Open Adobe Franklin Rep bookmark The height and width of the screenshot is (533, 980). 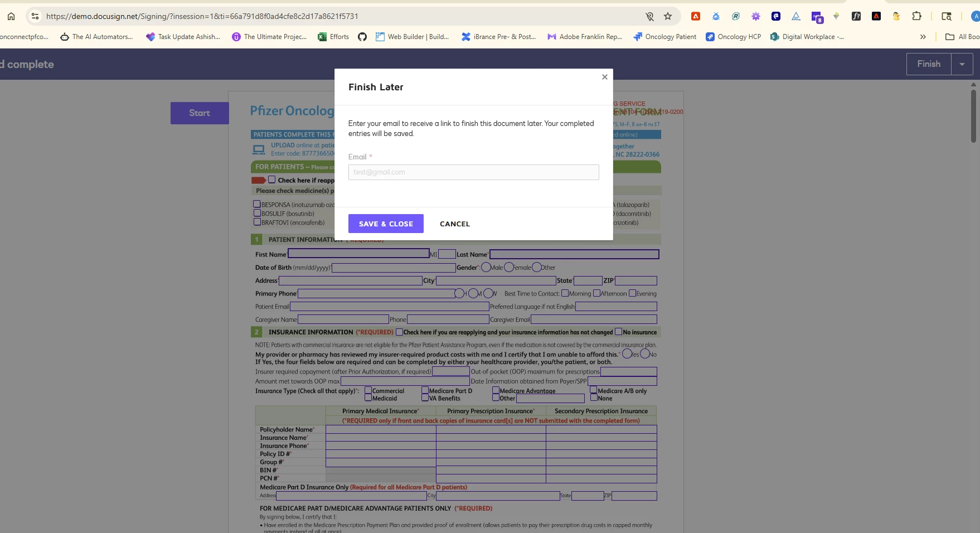(585, 37)
